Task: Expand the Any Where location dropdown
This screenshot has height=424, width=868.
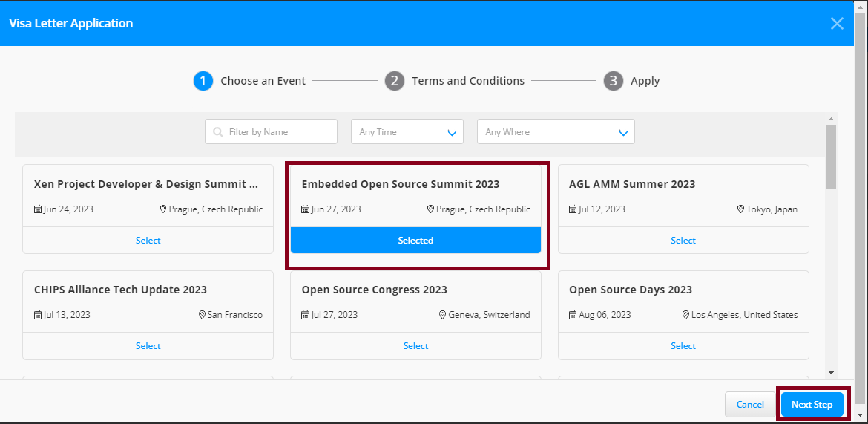Action: click(555, 132)
